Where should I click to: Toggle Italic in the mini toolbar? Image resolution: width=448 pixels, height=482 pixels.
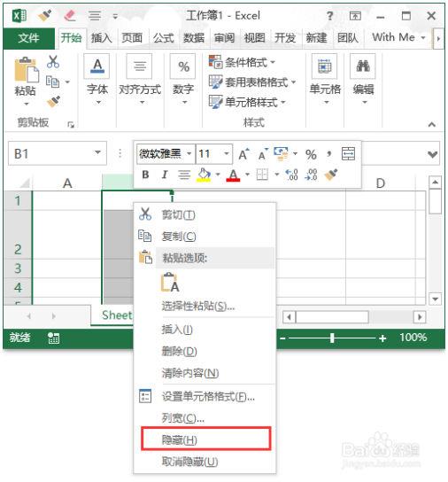point(165,175)
